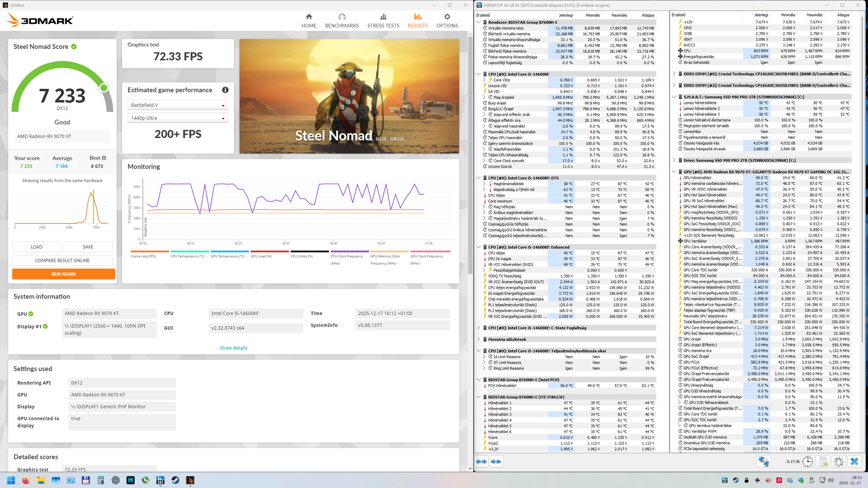Open HWiNFO remote network monitors icon

pyautogui.click(x=764, y=462)
